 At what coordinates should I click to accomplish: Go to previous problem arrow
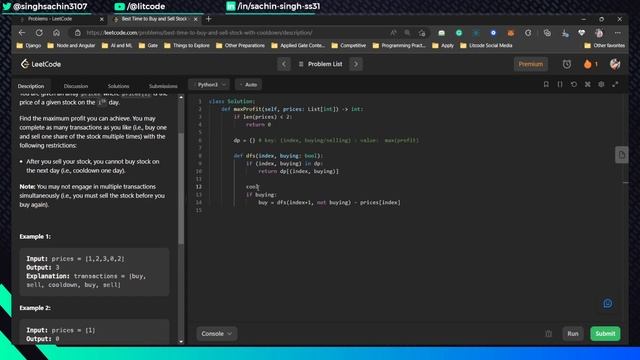click(284, 64)
